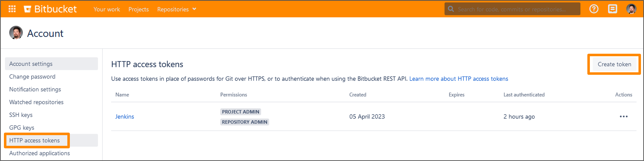Expand the Repositories dropdown

coord(177,9)
